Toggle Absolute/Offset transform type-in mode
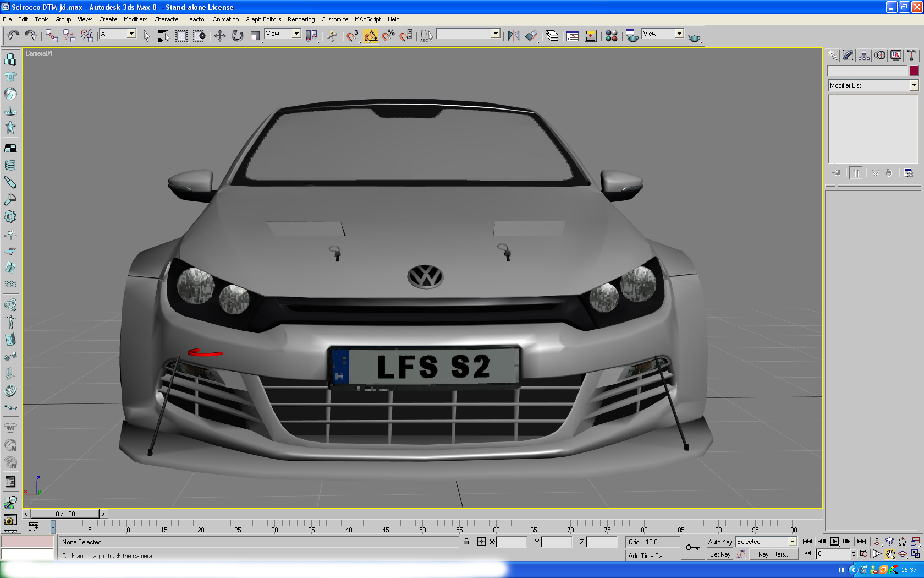This screenshot has width=924, height=578. pos(481,542)
